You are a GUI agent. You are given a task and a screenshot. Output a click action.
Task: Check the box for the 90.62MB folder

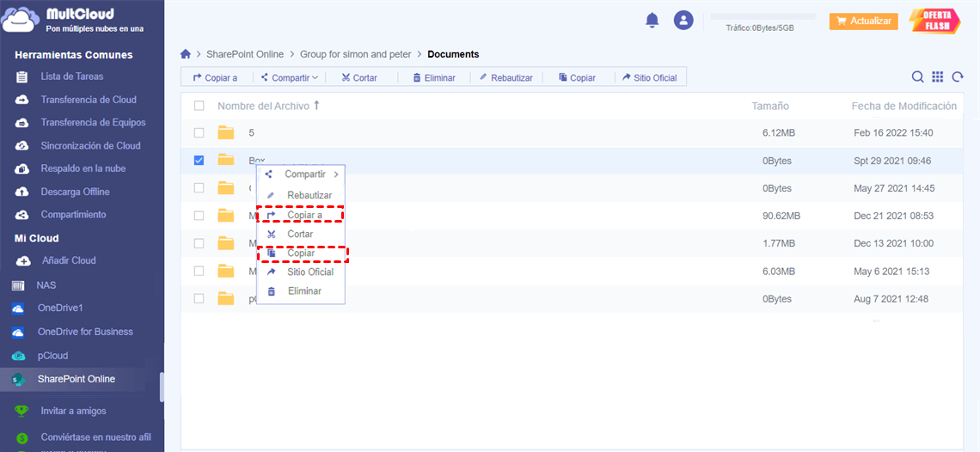coord(199,216)
